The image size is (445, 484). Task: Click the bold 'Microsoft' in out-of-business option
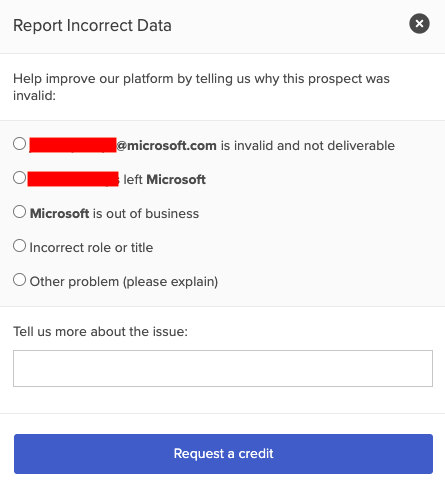coord(60,214)
